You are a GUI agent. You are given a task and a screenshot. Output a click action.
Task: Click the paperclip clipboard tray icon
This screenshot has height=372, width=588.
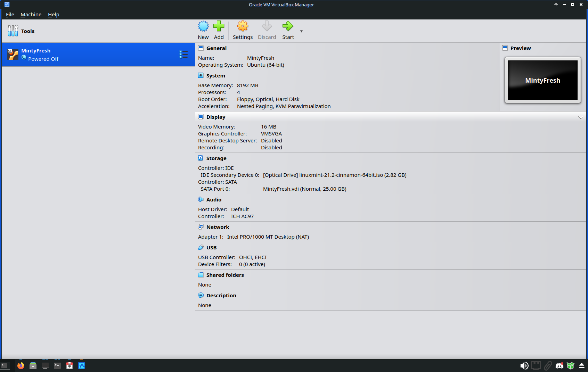[x=548, y=365]
